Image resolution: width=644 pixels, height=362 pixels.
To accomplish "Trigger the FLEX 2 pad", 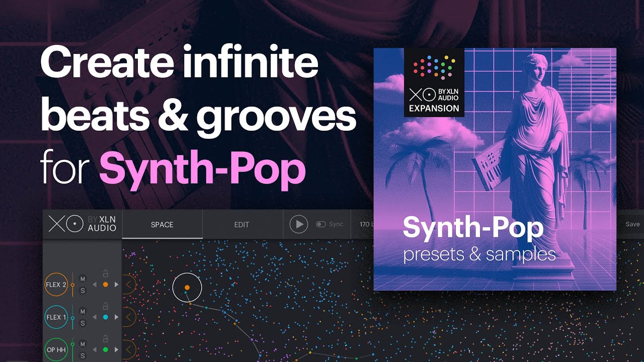I will 56,285.
